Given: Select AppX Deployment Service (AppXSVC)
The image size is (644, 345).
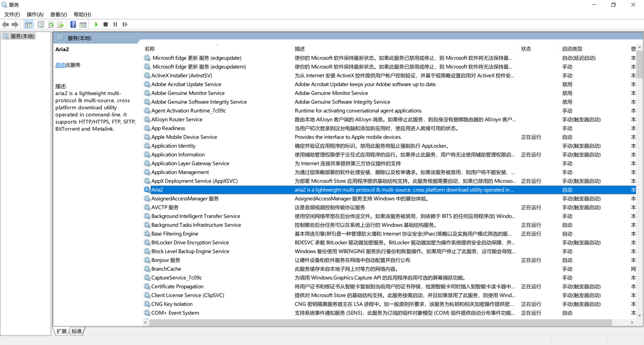Looking at the screenshot, I should point(195,181).
